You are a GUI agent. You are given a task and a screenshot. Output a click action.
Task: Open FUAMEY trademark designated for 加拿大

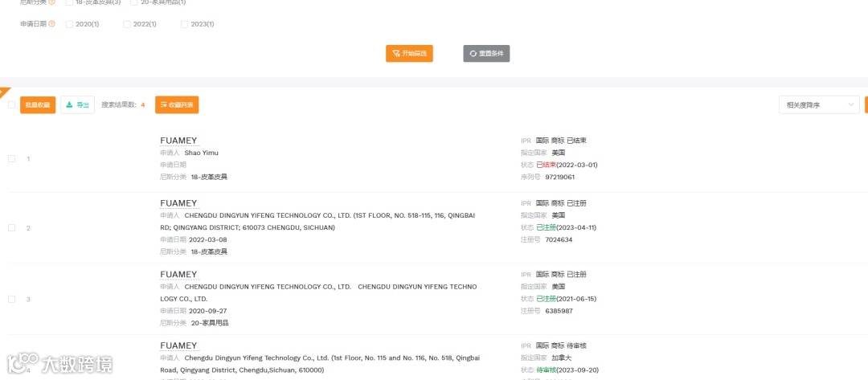[x=178, y=345]
